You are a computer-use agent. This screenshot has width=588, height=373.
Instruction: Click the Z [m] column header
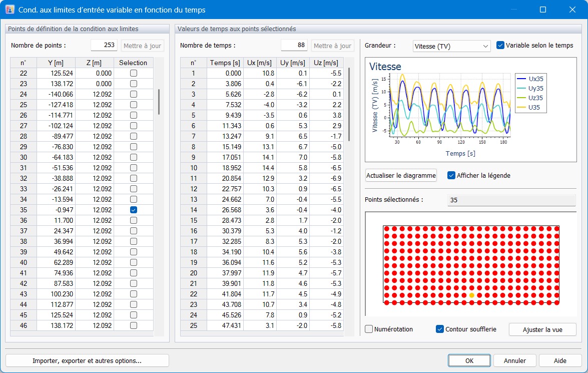pyautogui.click(x=95, y=63)
